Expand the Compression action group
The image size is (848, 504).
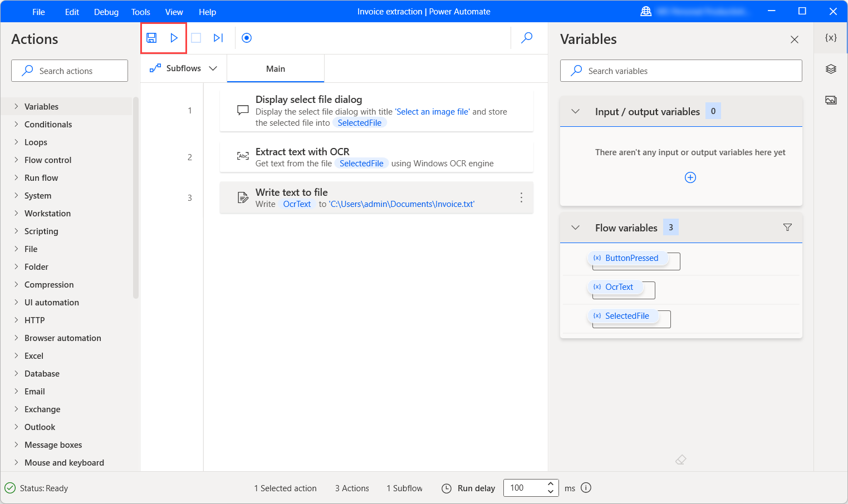[16, 284]
